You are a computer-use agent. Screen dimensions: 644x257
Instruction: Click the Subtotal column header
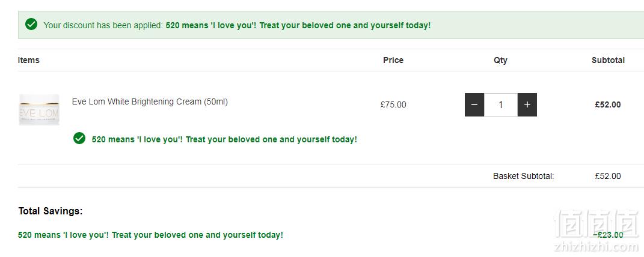[608, 60]
